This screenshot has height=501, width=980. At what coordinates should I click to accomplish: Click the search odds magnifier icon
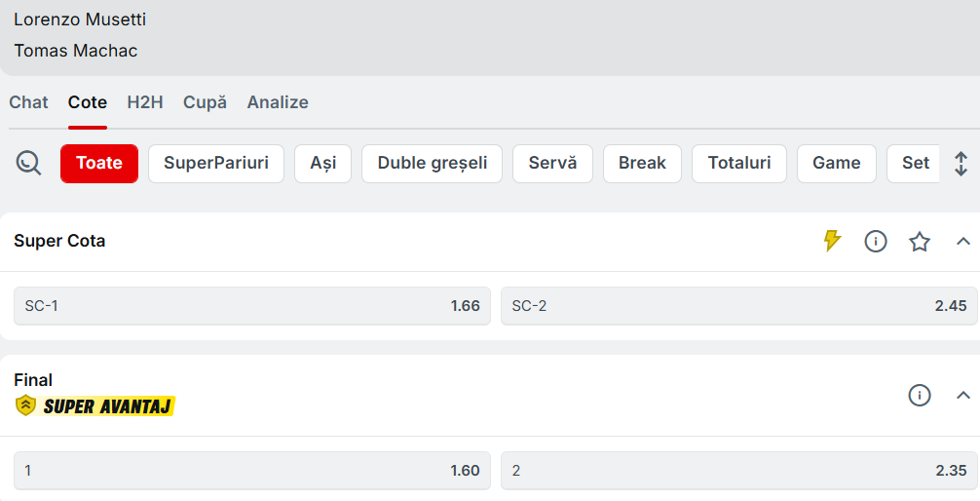tap(29, 163)
